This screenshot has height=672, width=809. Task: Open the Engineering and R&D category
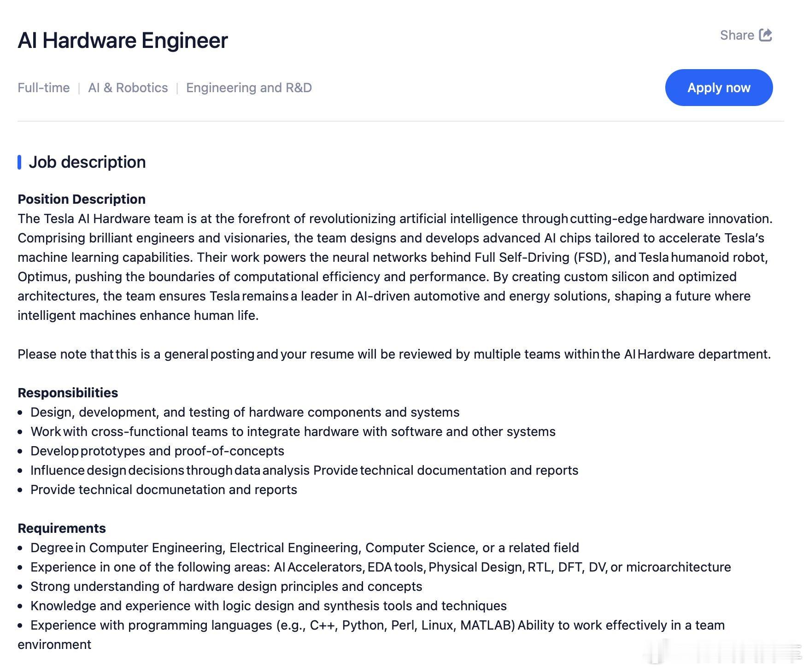tap(249, 88)
